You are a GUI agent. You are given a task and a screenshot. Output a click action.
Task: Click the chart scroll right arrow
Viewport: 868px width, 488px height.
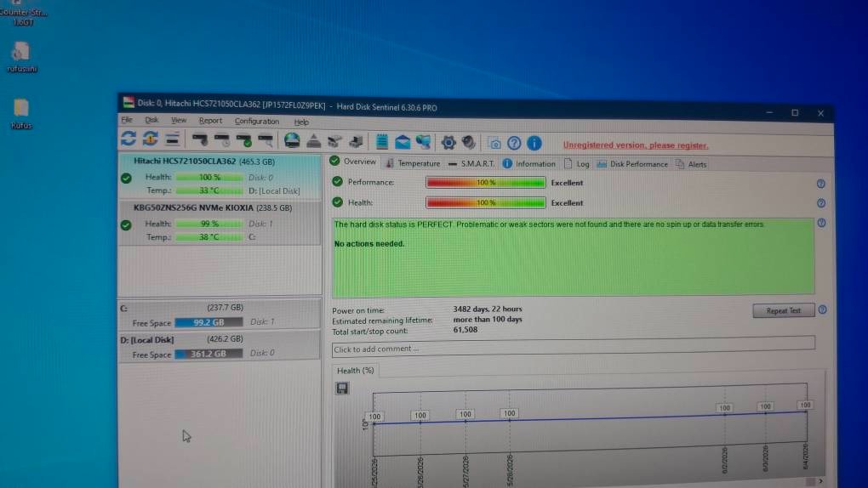point(821,481)
